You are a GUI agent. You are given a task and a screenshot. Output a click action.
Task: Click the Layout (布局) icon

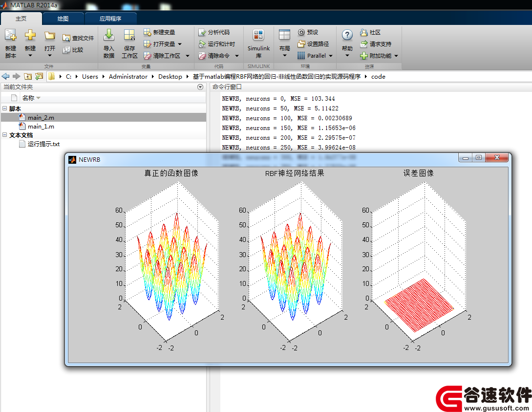click(284, 35)
